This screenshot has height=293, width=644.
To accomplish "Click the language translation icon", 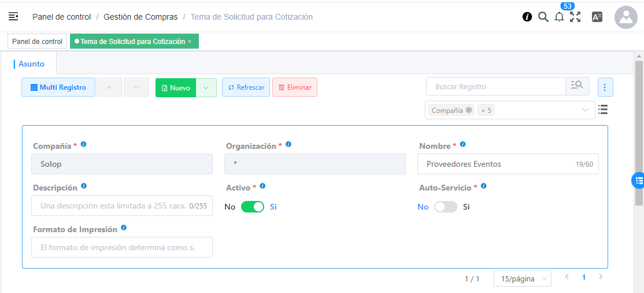I will pyautogui.click(x=597, y=17).
